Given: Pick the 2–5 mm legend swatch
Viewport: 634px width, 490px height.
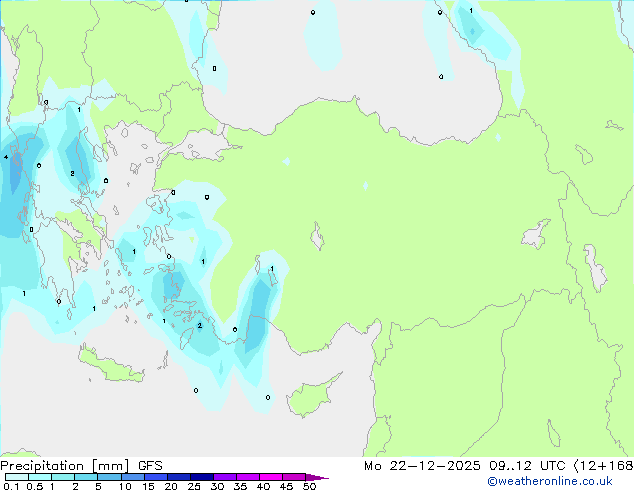Looking at the screenshot, I should 86,477.
